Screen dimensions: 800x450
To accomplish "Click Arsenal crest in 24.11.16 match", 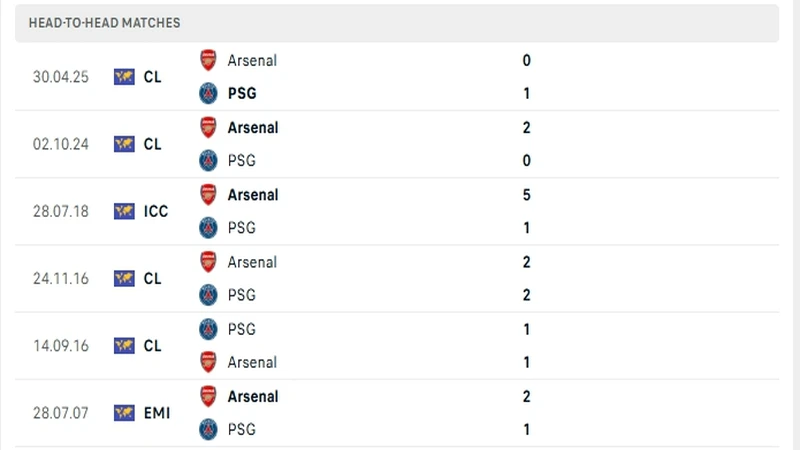I will 208,262.
